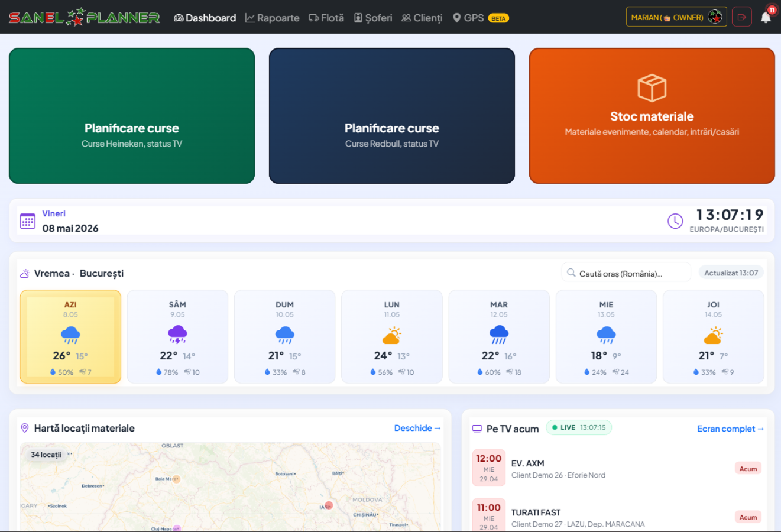This screenshot has width=781, height=532.
Task: Click the thunderstorm icon for SÂM
Action: coord(177,335)
